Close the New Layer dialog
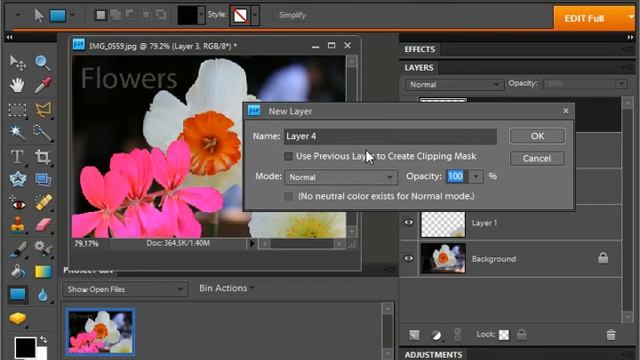This screenshot has height=360, width=640. 565,111
